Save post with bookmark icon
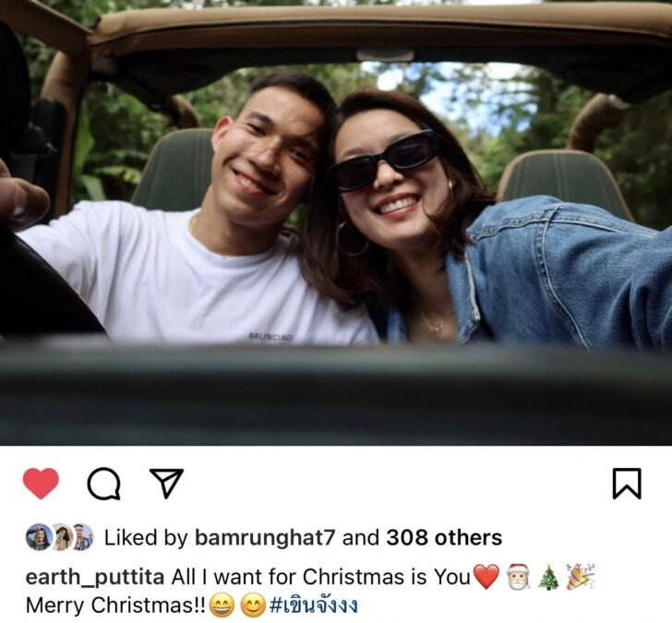The image size is (672, 623). click(x=627, y=484)
